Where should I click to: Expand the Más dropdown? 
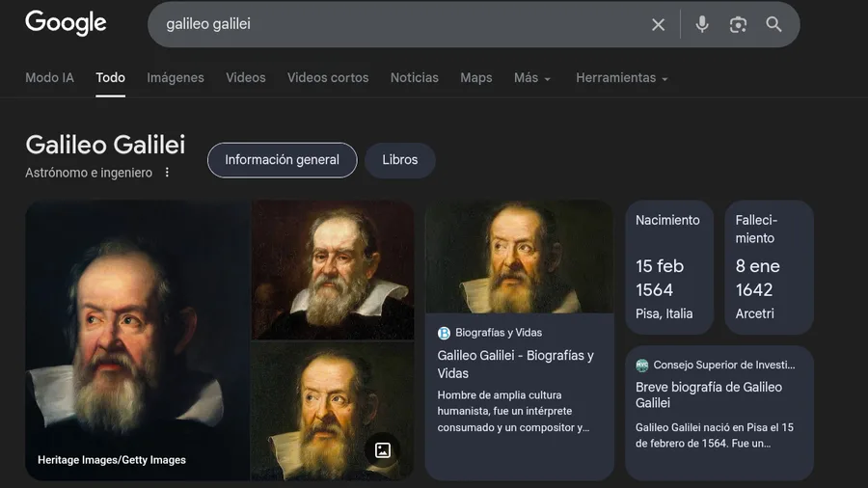click(532, 78)
